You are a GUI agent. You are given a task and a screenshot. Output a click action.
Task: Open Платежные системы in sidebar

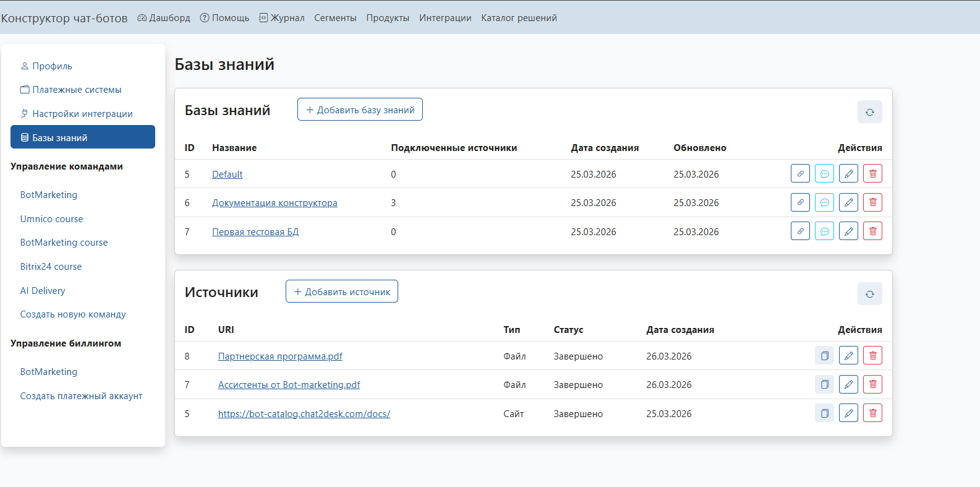point(83,90)
